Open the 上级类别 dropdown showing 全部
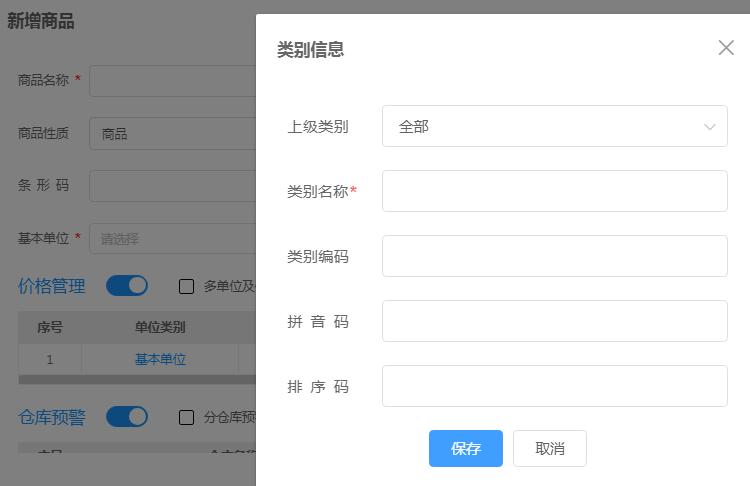750x486 pixels. [554, 126]
